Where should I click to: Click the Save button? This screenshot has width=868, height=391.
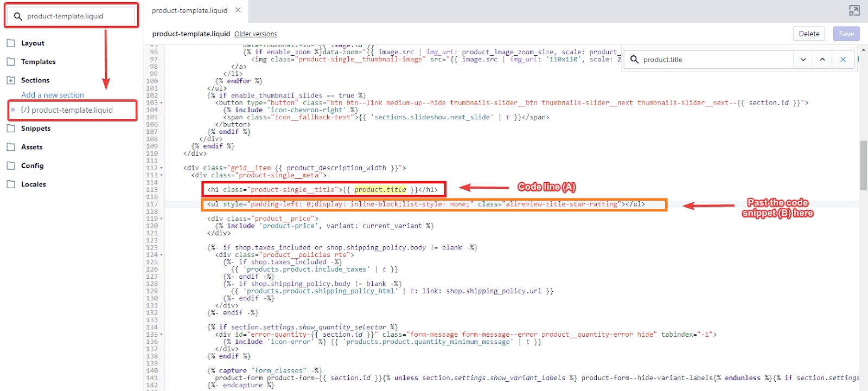tap(846, 34)
